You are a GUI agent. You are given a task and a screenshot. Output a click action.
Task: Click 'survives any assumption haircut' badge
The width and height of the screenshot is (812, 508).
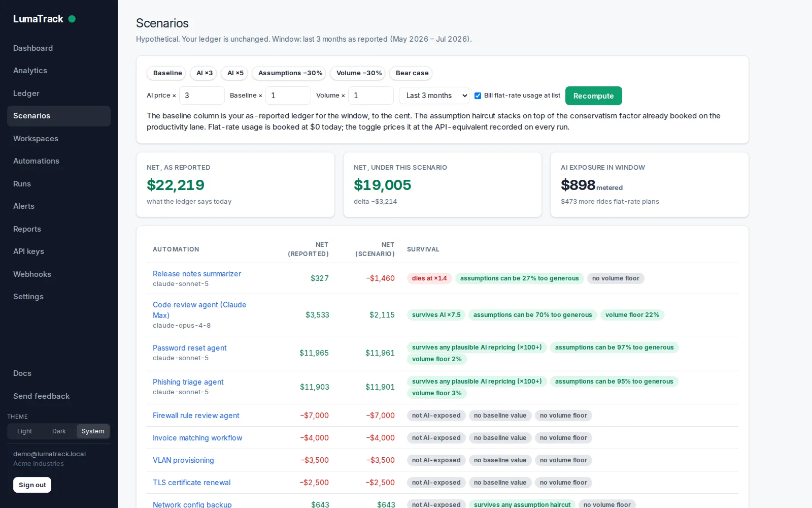[522, 504]
